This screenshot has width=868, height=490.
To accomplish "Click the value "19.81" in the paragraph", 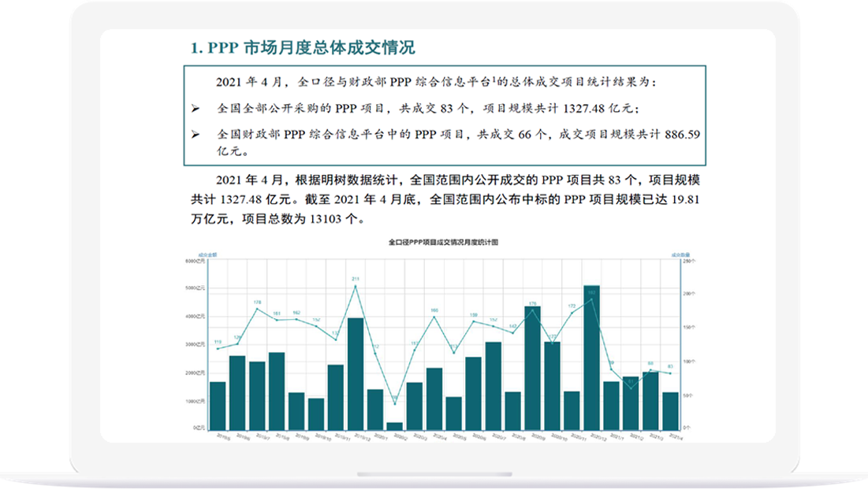I will 685,199.
